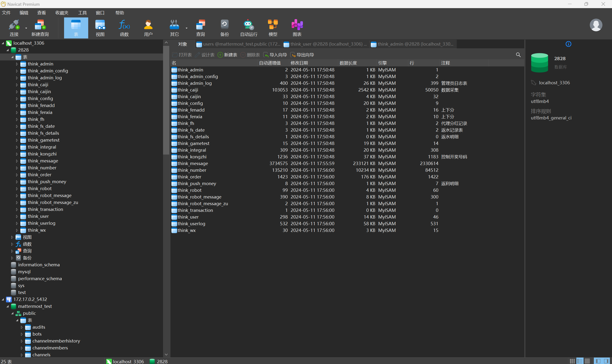Click the tree panel scrollbar thumb

pyautogui.click(x=166, y=100)
